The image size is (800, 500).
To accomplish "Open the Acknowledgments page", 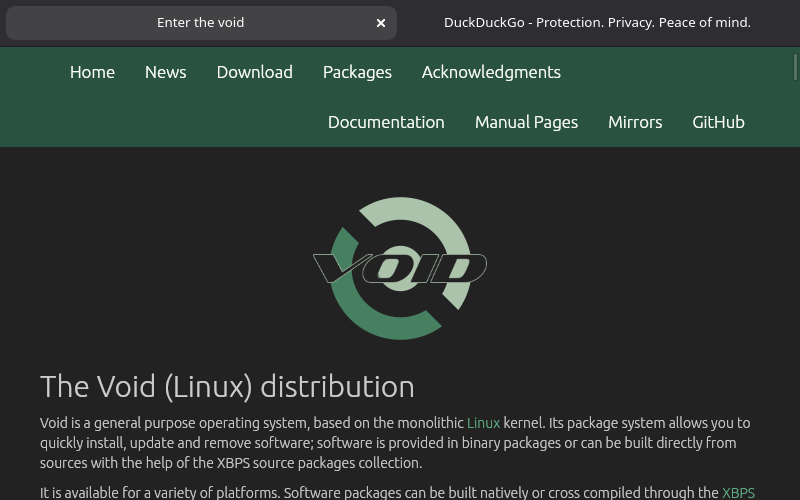I will pyautogui.click(x=491, y=72).
